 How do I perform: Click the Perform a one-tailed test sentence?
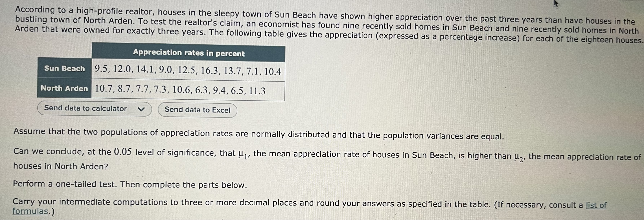click(130, 184)
